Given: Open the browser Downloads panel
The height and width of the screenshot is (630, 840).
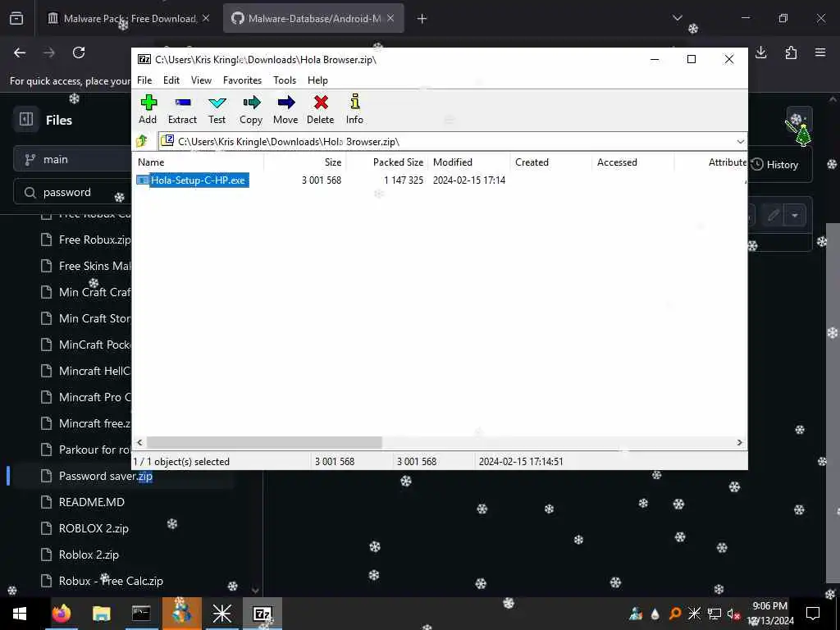Looking at the screenshot, I should coord(761,52).
